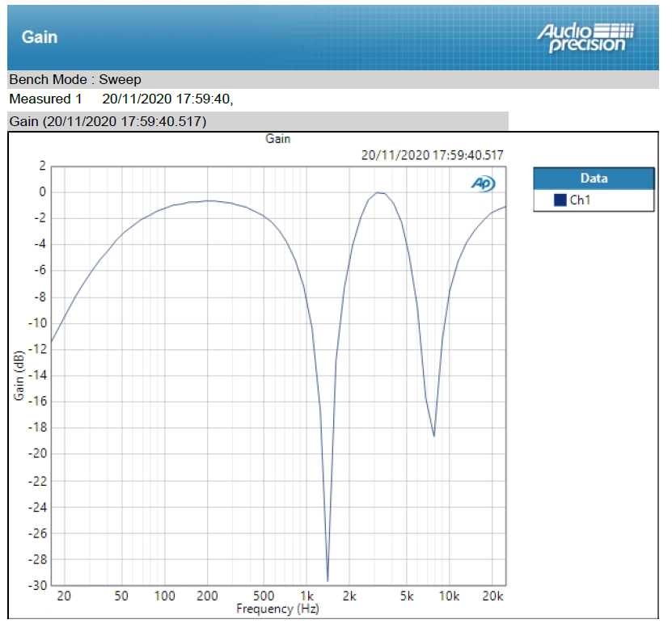Image resolution: width=672 pixels, height=628 pixels.
Task: Select the 'Bench Mode : Sweep' text
Action: tap(75, 80)
